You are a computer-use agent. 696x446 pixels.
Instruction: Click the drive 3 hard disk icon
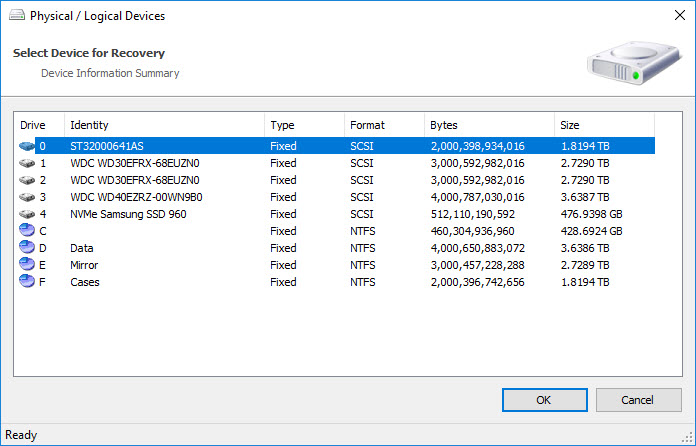click(x=27, y=197)
